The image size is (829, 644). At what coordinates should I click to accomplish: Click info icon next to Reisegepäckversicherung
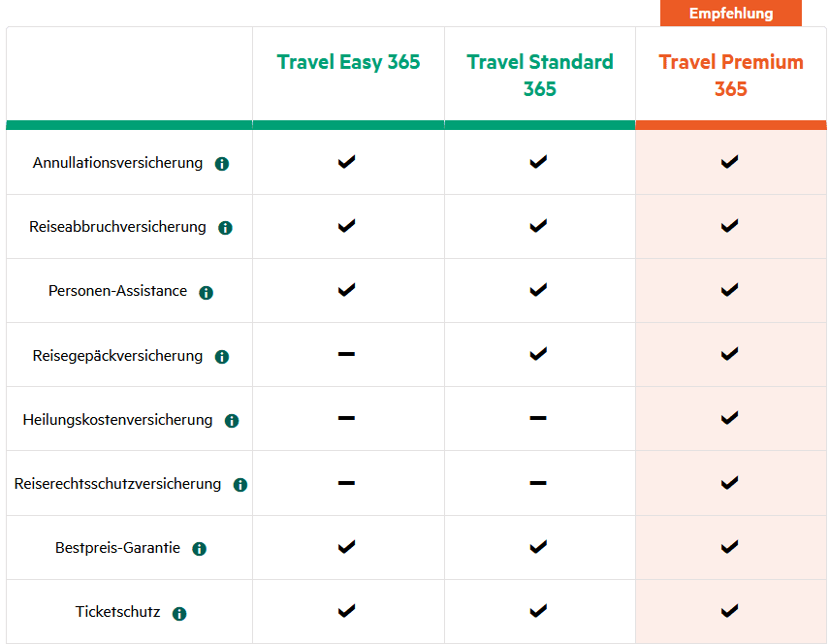(x=222, y=357)
